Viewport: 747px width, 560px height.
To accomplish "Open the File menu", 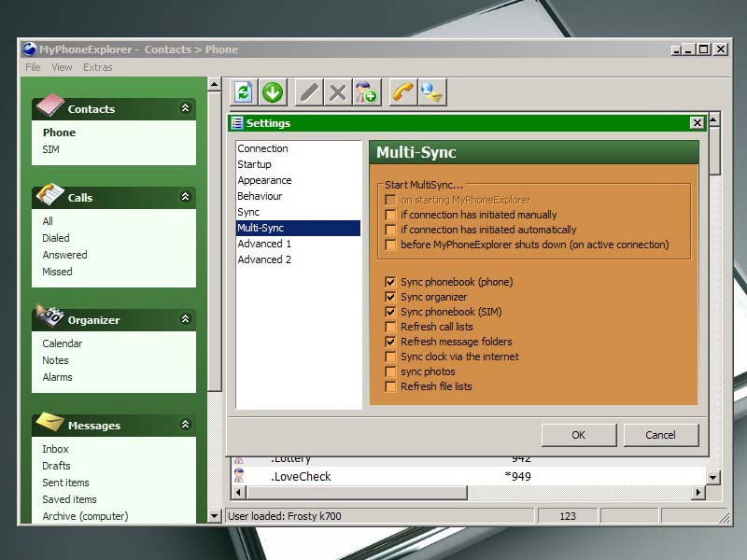I will tap(33, 67).
